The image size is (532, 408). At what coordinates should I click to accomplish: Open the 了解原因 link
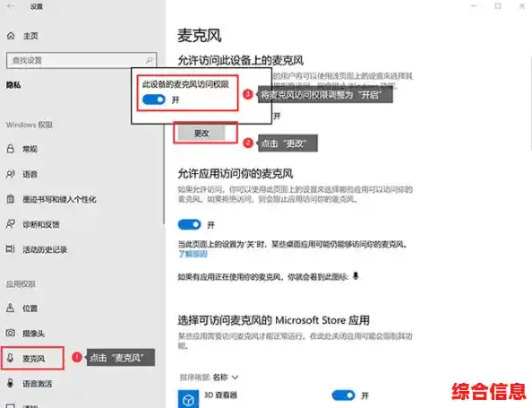[193, 254]
